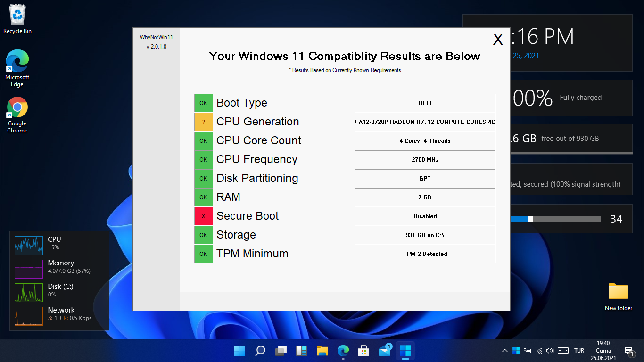Viewport: 644px width, 362px height.
Task: Open Wi-Fi settings from the system tray
Action: point(539,351)
